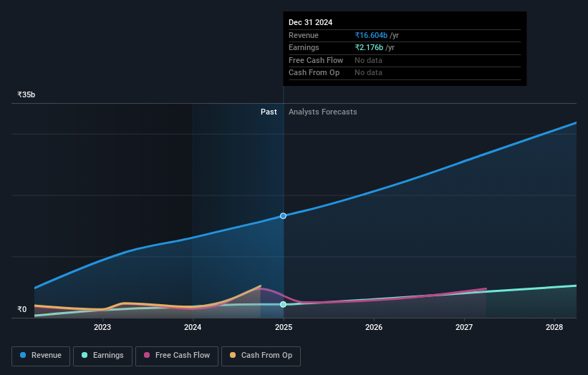This screenshot has height=375, width=588.
Task: Select the earnings data point marker at 2025
Action: [x=283, y=304]
